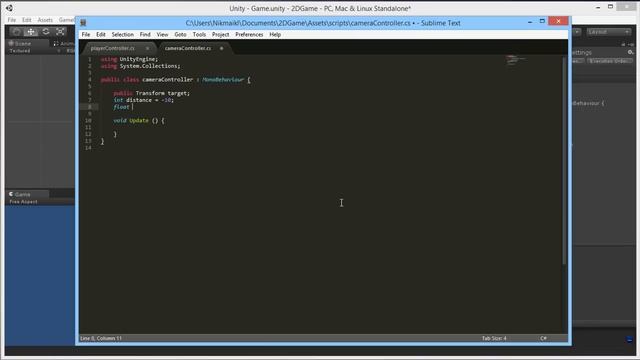Select Unity's Rotate tool in toolbar
Image resolution: width=640 pixels, height=360 pixels.
[46, 31]
